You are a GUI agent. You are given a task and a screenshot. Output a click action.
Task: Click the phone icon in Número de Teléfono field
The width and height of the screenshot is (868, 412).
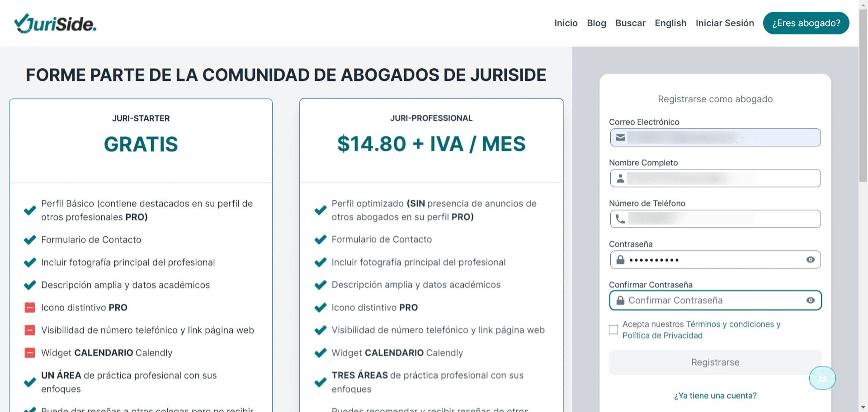coord(620,219)
